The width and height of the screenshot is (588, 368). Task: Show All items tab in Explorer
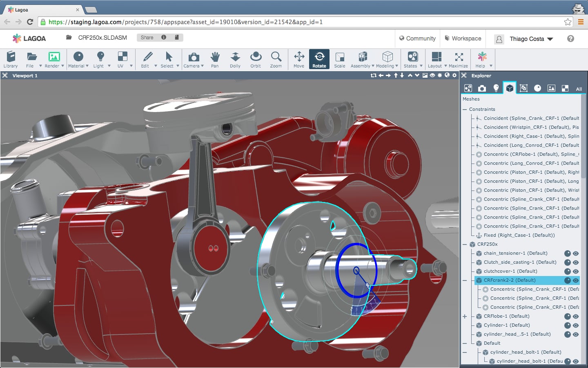tap(579, 89)
